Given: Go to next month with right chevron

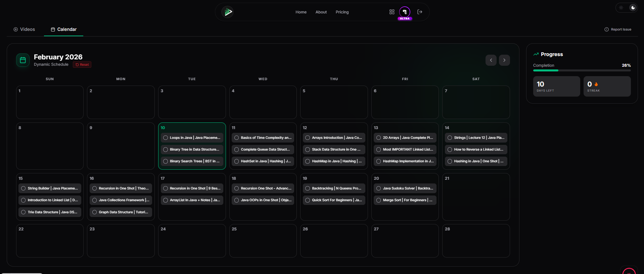Looking at the screenshot, I should [504, 60].
